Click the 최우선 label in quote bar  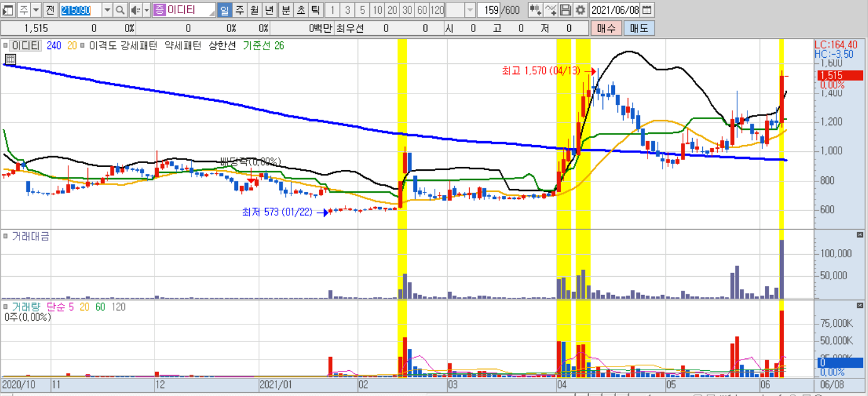[350, 28]
